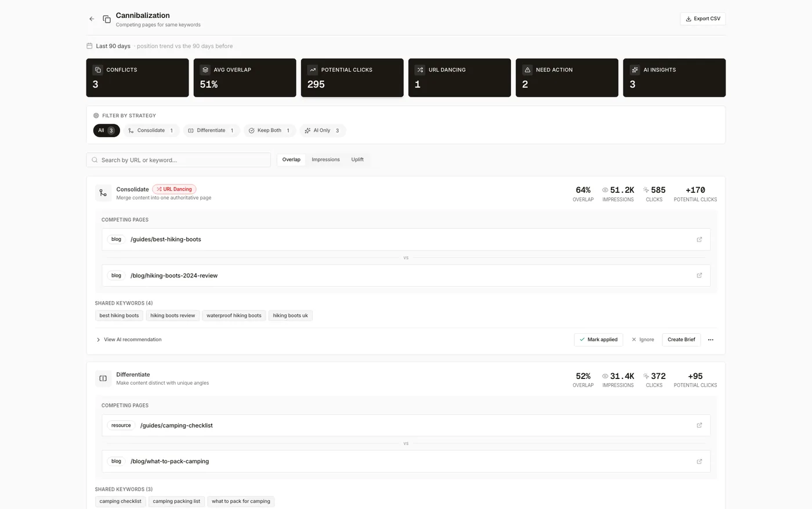Click the 'camping packing list' keyword chip
The image size is (812, 509).
pyautogui.click(x=176, y=501)
